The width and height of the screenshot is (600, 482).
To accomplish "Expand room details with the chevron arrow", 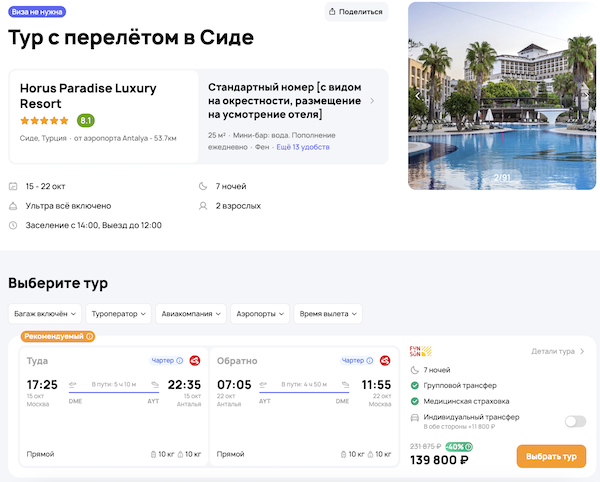I will coord(372,101).
